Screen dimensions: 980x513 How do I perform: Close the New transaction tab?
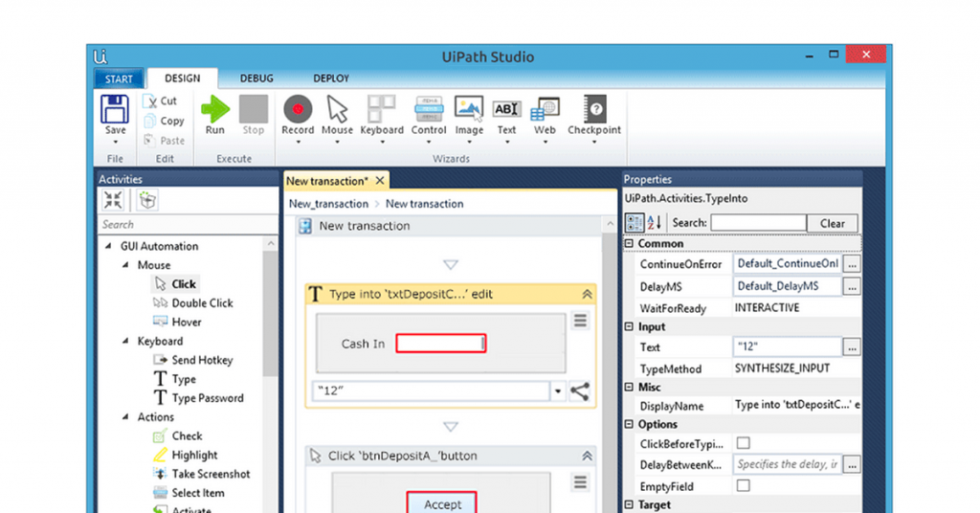click(379, 181)
